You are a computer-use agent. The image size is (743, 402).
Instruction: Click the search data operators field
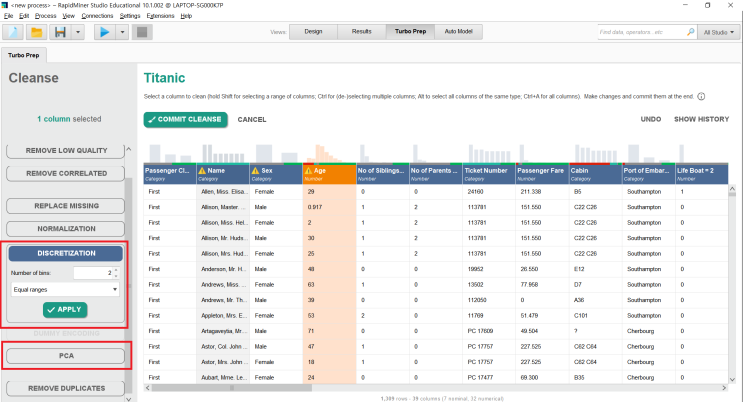[642, 32]
